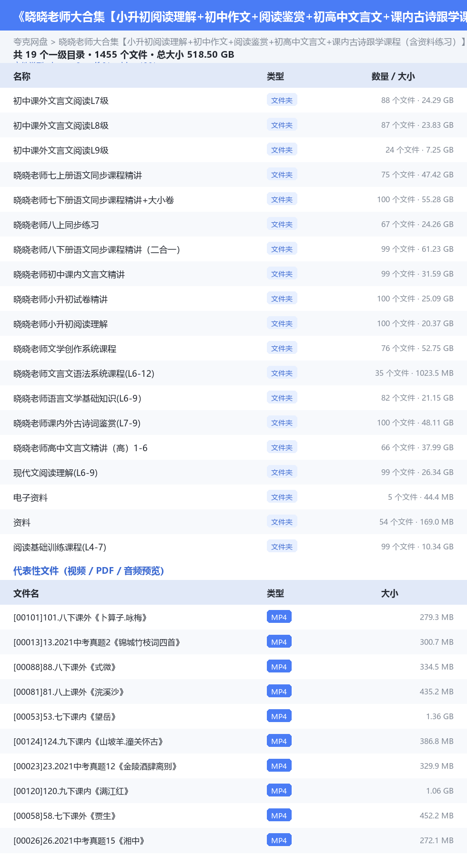The height and width of the screenshot is (868, 467).
Task: Open folder 初中课外文言文阅读L9级
Action: [61, 150]
